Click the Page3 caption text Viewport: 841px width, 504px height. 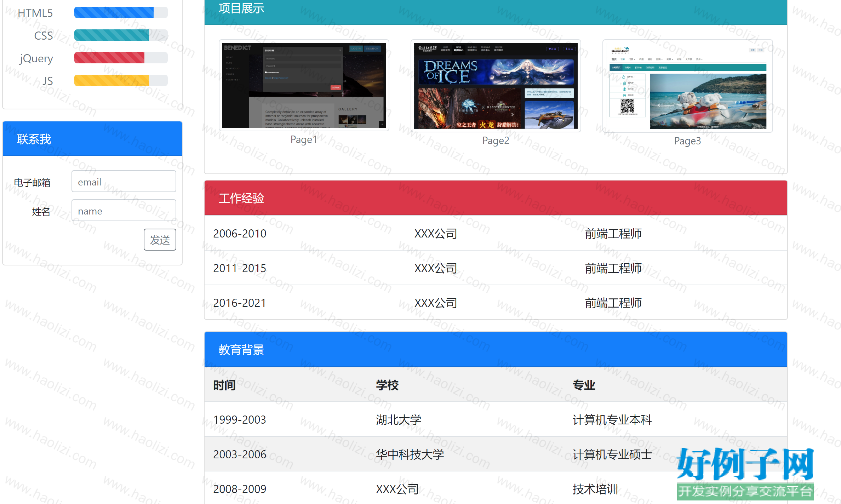[x=688, y=141]
